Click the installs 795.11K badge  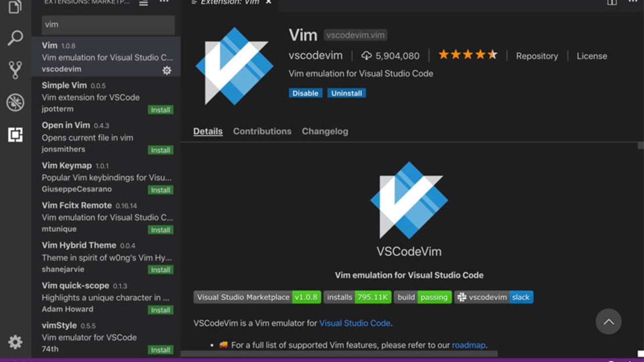pyautogui.click(x=357, y=297)
